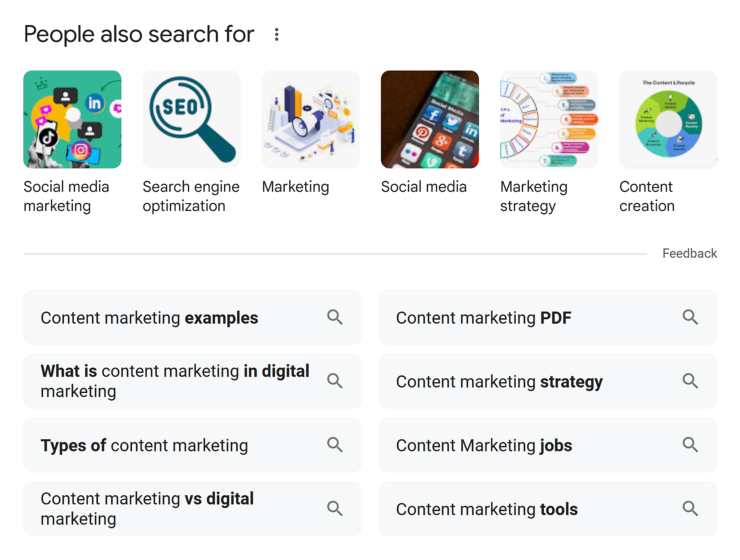Click the search icon for Content marketing strategy
The width and height of the screenshot is (740, 560).
tap(691, 381)
